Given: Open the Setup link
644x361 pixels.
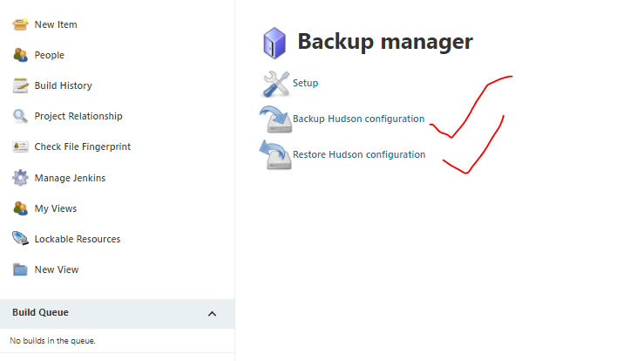Looking at the screenshot, I should (x=305, y=83).
